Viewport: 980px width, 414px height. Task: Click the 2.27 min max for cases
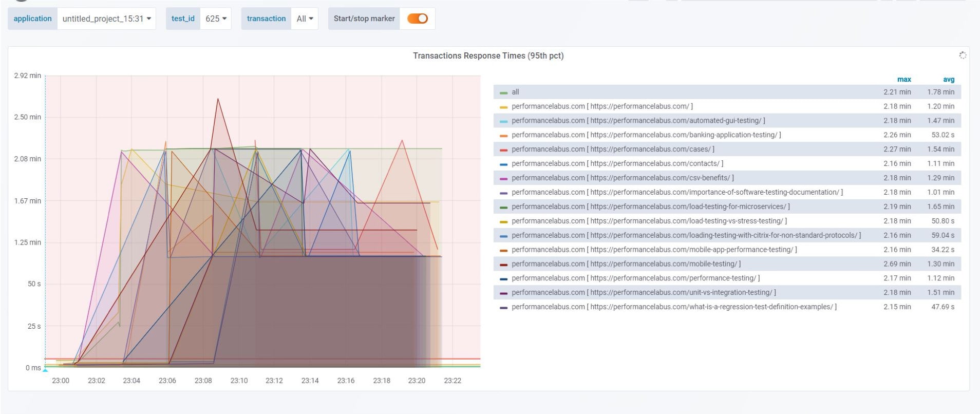pyautogui.click(x=897, y=149)
